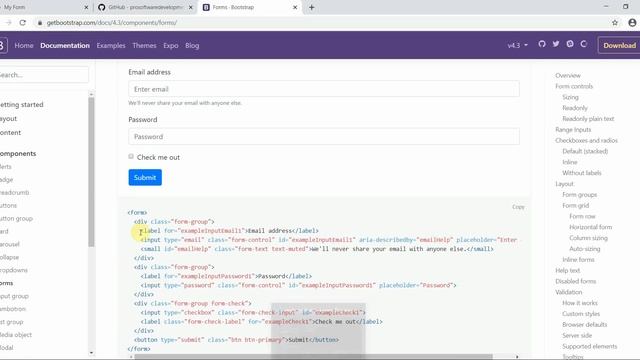
Task: Jump to Horizontal form section
Action: point(591,227)
